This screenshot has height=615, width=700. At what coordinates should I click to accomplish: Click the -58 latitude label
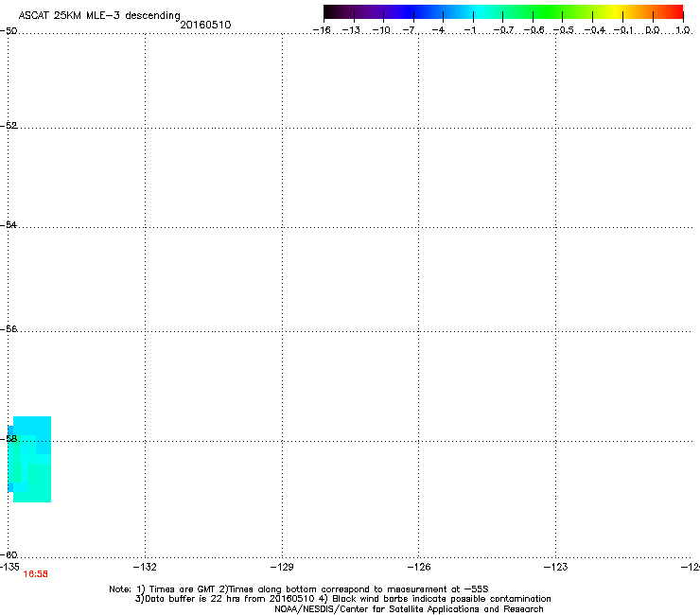9,439
